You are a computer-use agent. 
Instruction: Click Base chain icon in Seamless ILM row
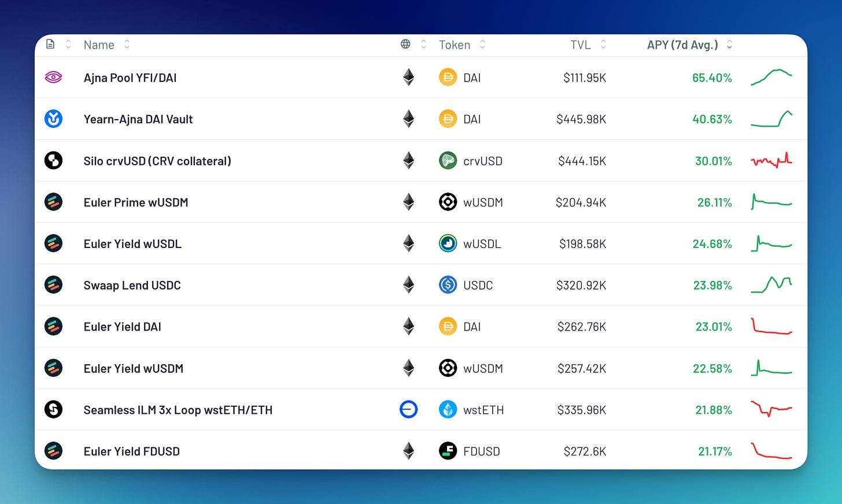pos(408,410)
